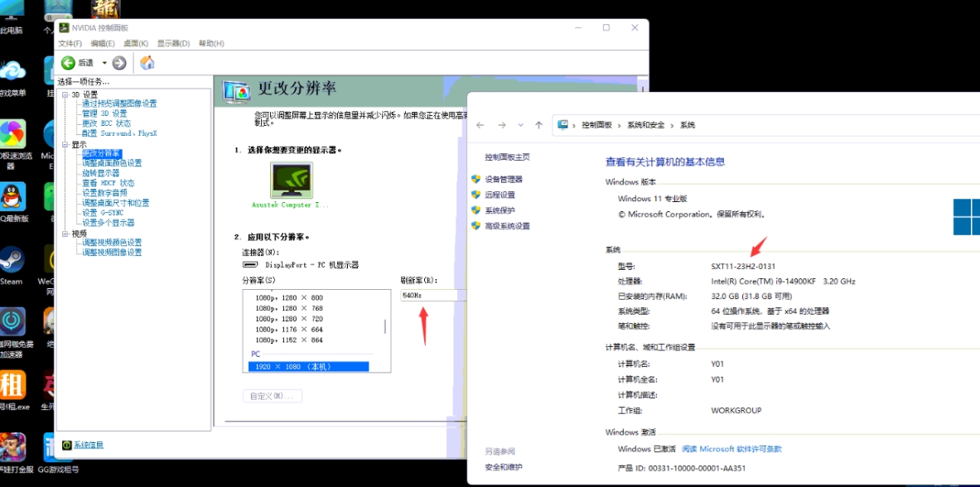Open 查看 HDCP 状态 in the tree
This screenshot has width=980, height=487.
point(109,183)
